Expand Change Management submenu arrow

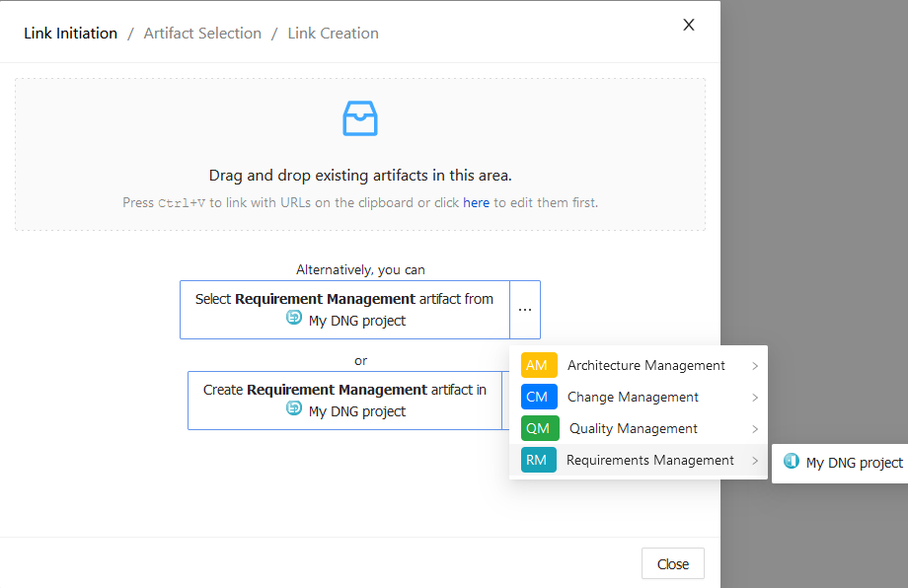755,398
